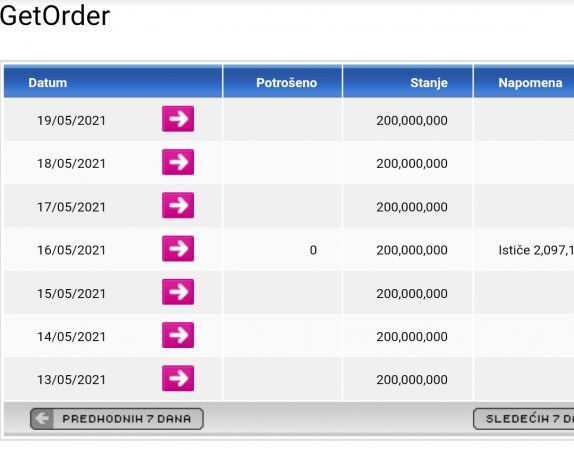Open details arrow for 17/05/2021
This screenshot has width=574, height=450.
178,205
